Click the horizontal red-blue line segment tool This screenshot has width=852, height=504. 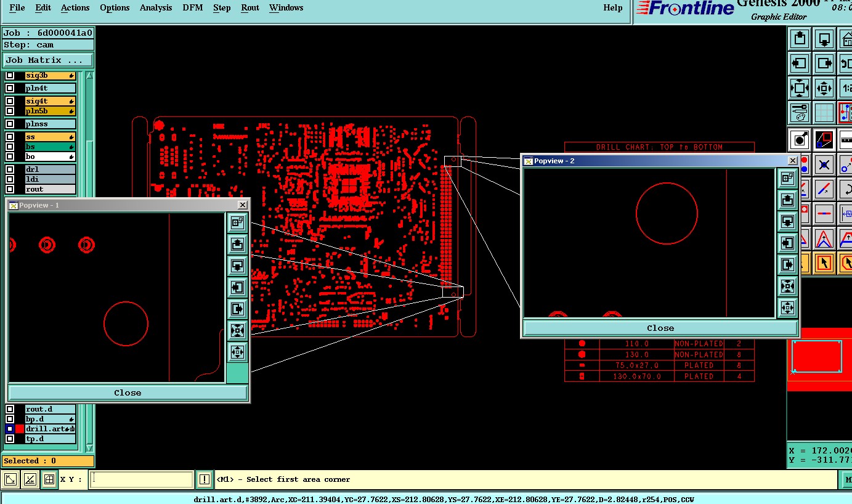click(824, 214)
